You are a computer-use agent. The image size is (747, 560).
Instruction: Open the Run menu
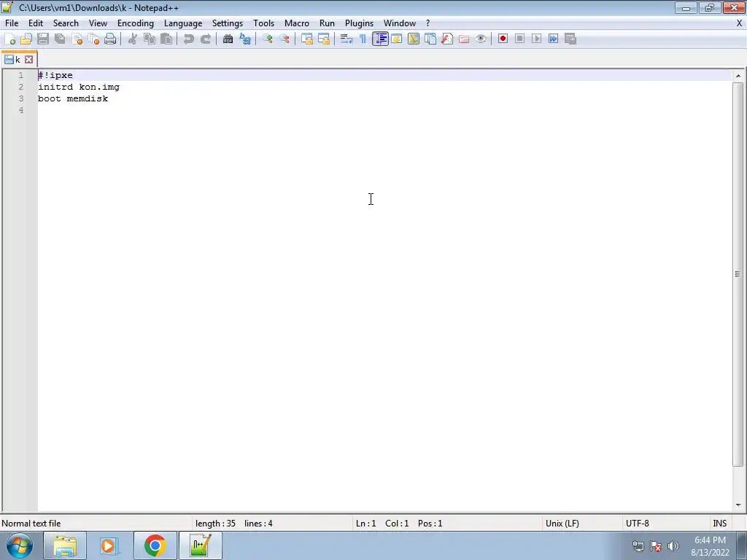[x=327, y=23]
